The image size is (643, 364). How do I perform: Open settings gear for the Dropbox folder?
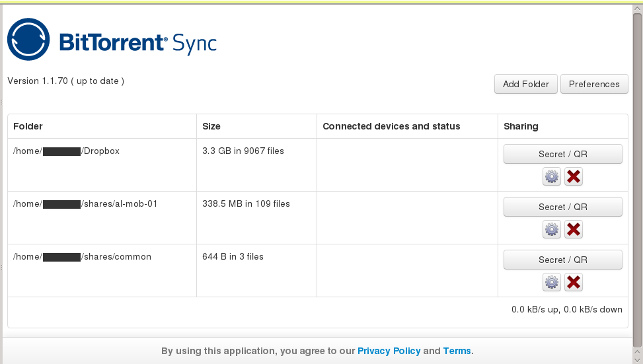pos(552,176)
